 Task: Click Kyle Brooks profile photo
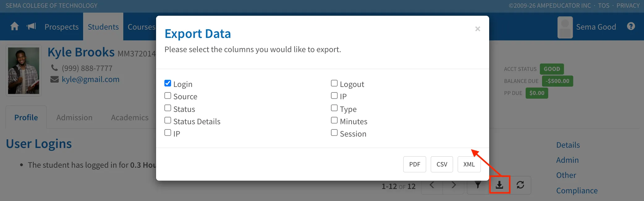[x=23, y=71]
